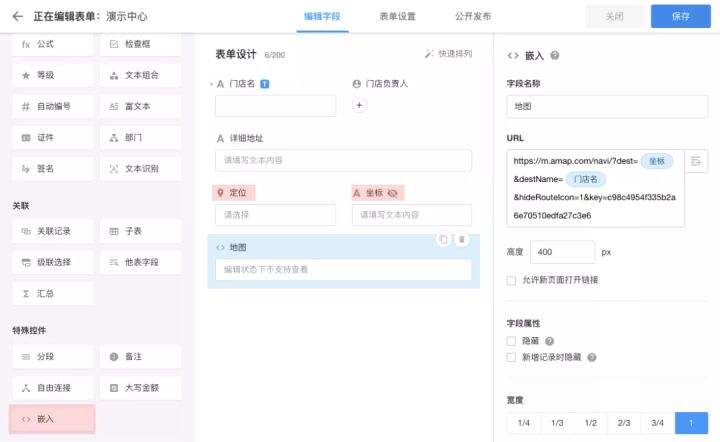
Task: Click help icon beside 嵌入 title
Action: 554,56
